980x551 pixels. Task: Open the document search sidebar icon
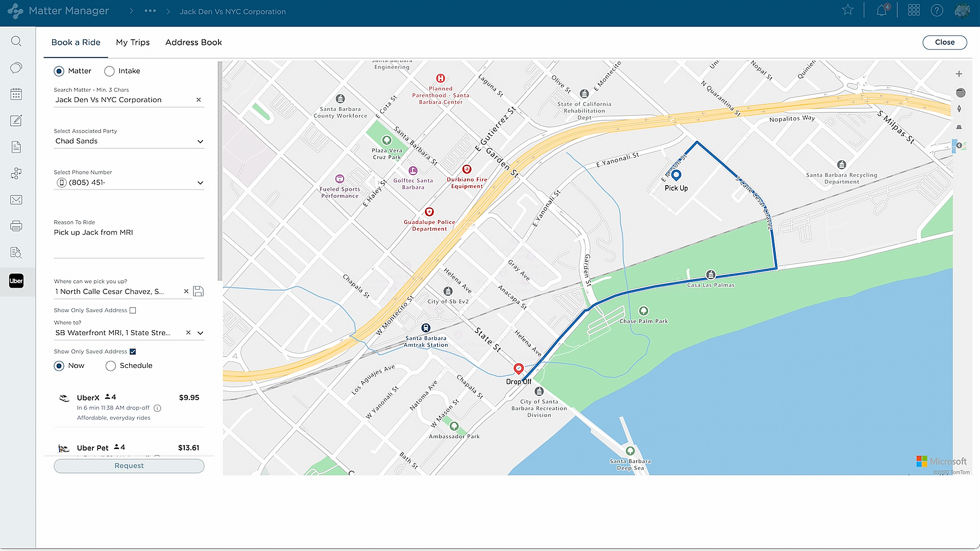(x=16, y=253)
